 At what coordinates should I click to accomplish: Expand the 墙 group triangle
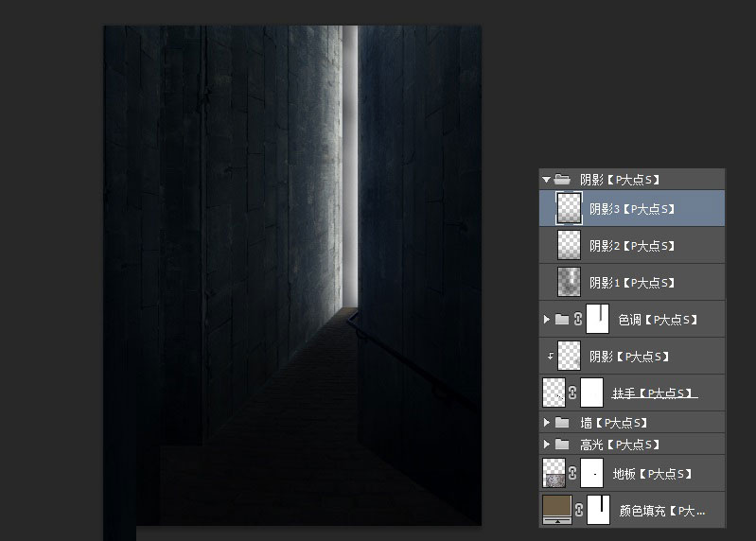pos(546,423)
